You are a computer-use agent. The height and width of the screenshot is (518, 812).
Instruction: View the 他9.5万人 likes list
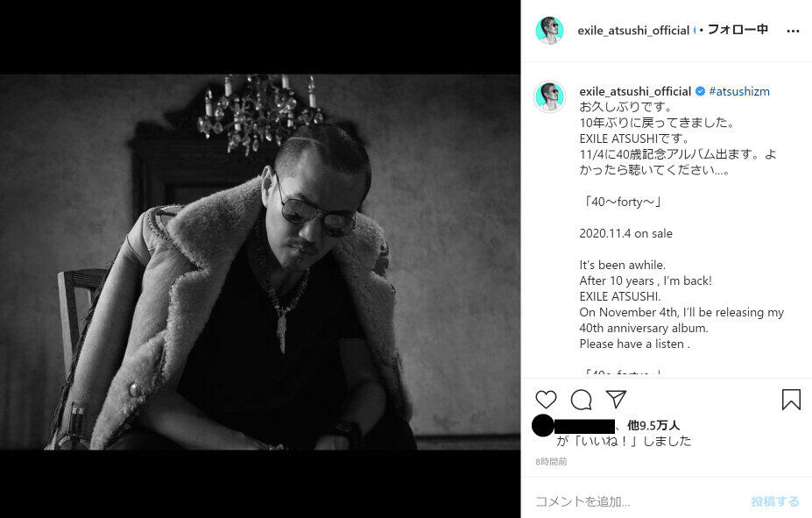click(x=653, y=425)
